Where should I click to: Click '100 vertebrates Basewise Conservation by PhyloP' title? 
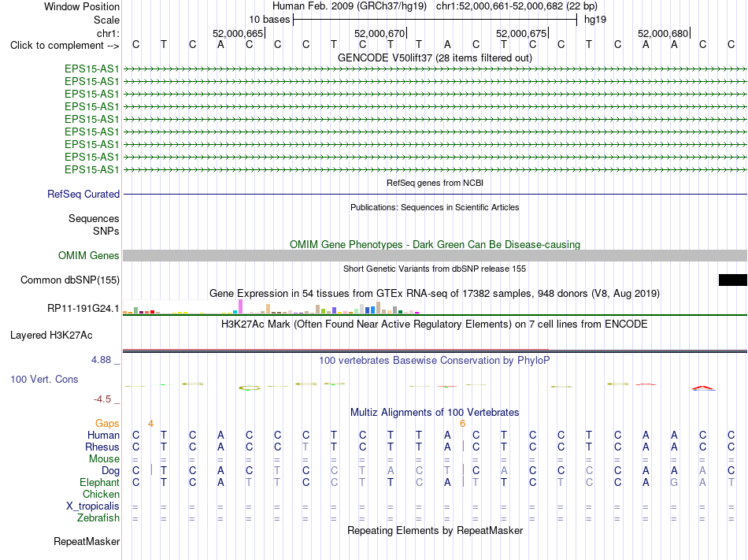[x=435, y=360]
